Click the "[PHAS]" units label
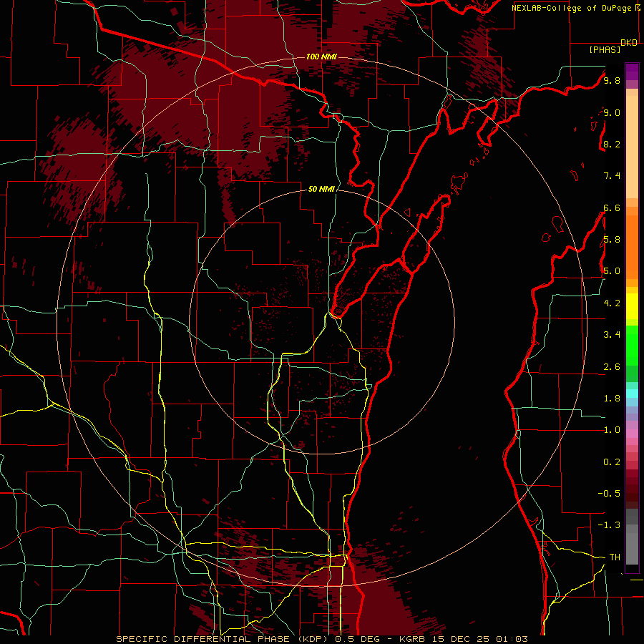 [605, 49]
